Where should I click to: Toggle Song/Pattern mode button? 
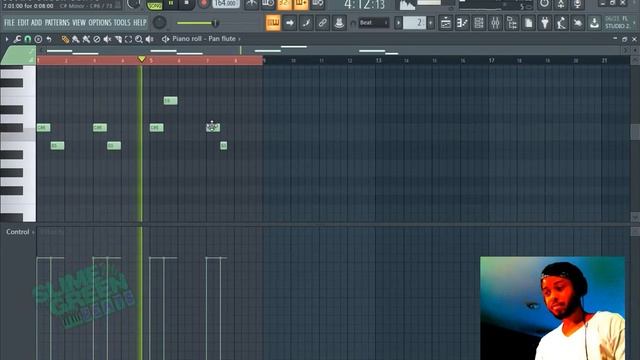coord(154,5)
